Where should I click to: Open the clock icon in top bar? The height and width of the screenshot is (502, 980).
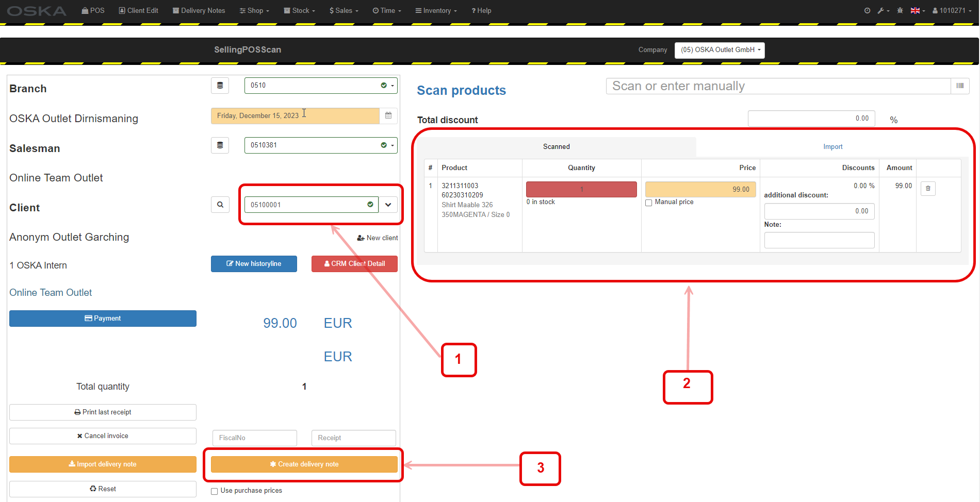867,10
